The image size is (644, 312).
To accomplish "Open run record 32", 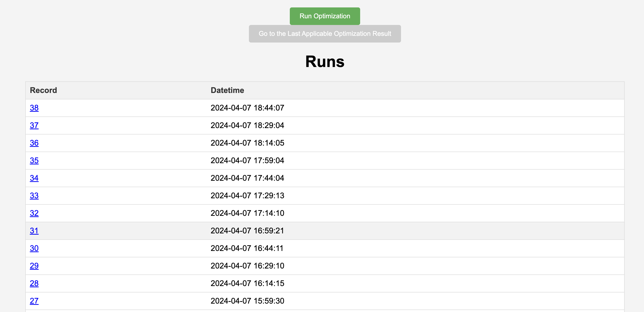I will click(34, 213).
